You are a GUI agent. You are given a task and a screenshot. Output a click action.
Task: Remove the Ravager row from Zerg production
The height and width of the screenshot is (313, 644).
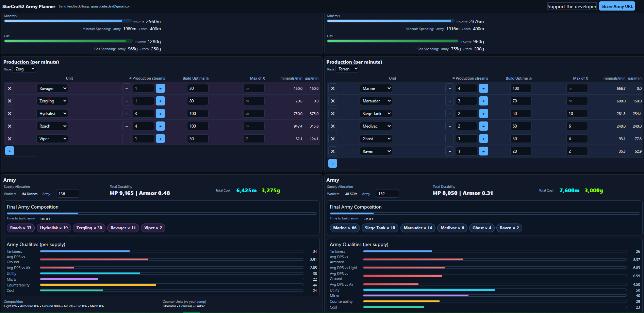[x=10, y=88]
